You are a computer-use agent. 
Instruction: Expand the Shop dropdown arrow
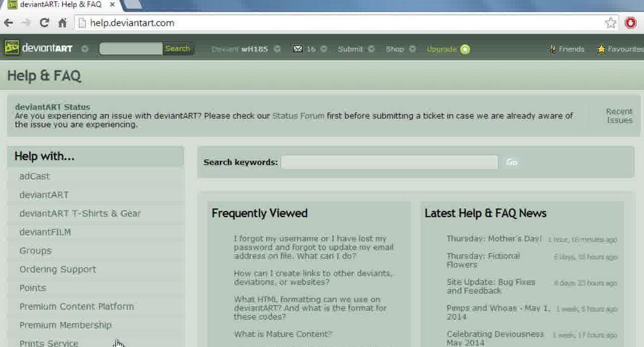[x=413, y=49]
